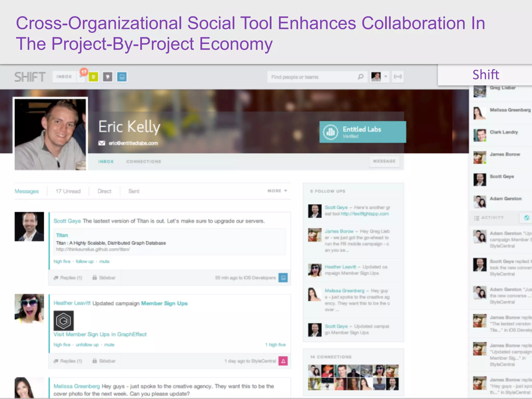Viewport: 532px width, 399px height.
Task: Follow up on Scott Geye's post
Action: tap(84, 262)
